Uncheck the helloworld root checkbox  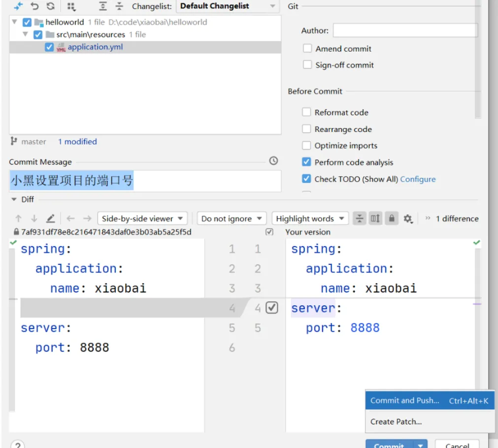point(27,22)
